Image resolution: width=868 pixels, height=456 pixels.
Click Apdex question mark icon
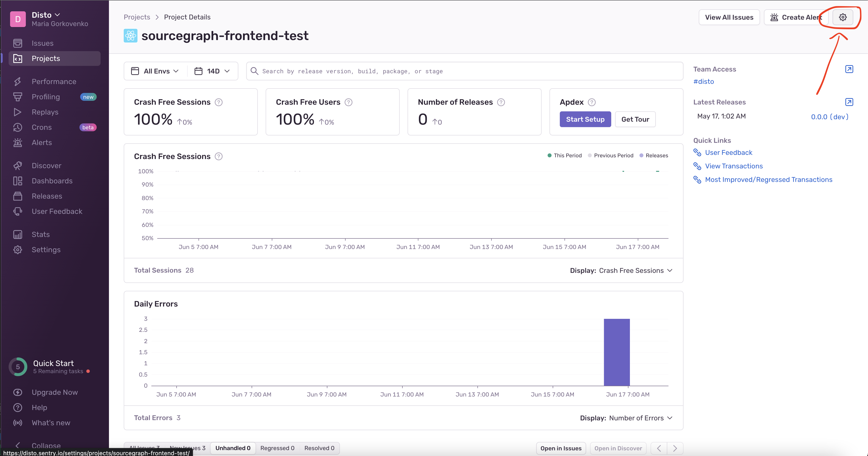(x=591, y=102)
